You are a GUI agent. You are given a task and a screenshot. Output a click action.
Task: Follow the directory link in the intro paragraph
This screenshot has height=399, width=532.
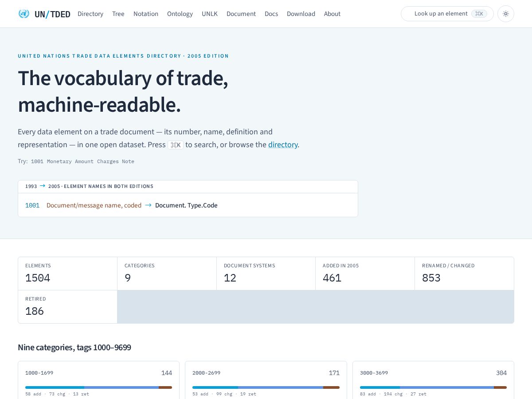point(283,145)
